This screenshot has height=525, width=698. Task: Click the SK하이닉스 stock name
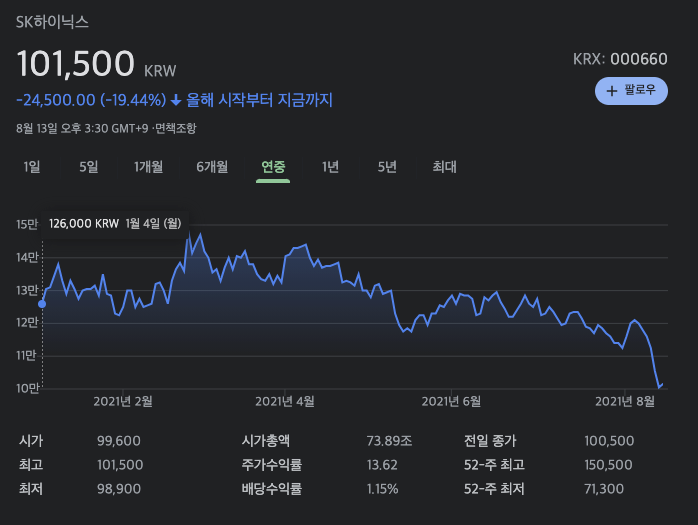52,22
